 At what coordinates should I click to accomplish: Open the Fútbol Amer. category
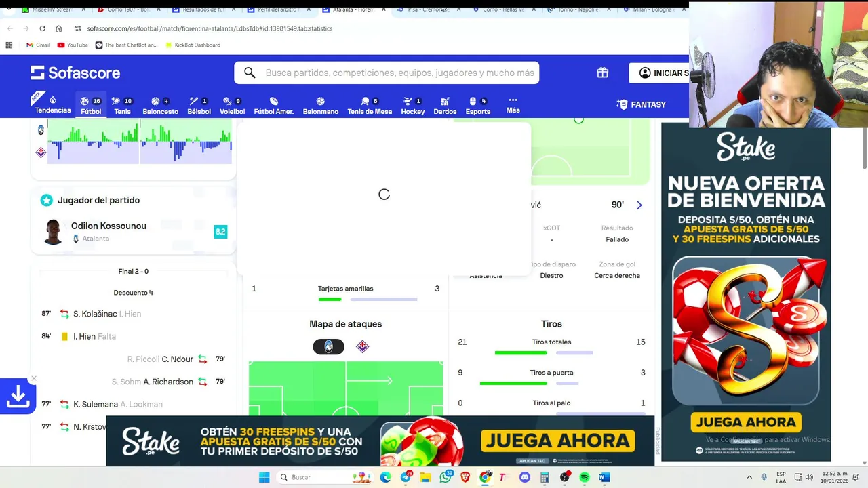tap(274, 106)
